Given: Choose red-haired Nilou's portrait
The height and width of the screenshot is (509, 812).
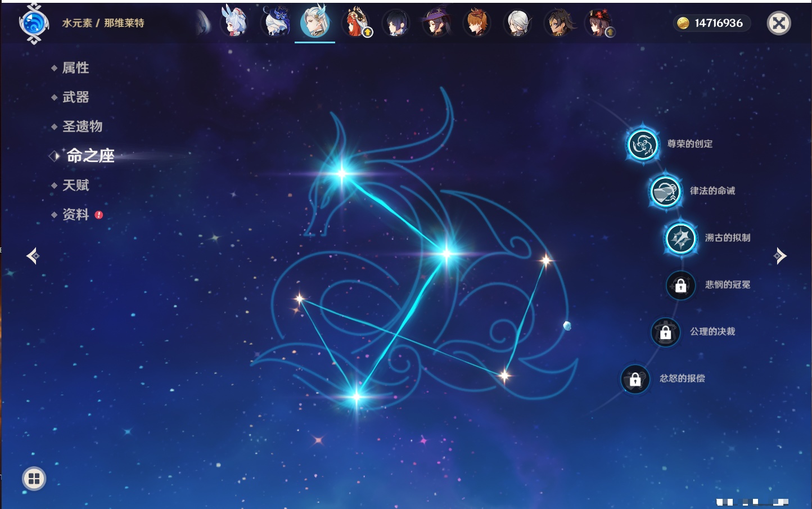Looking at the screenshot, I should 357,22.
